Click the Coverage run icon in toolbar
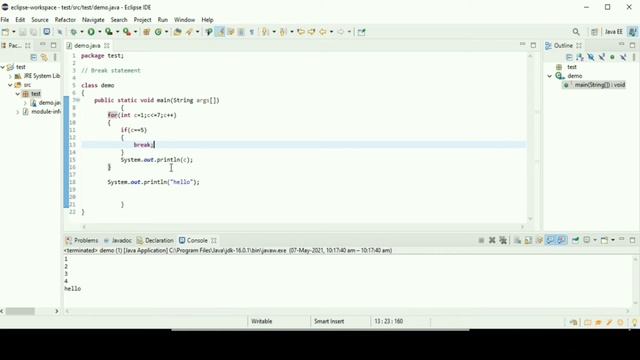The height and width of the screenshot is (360, 640). pyautogui.click(x=109, y=32)
